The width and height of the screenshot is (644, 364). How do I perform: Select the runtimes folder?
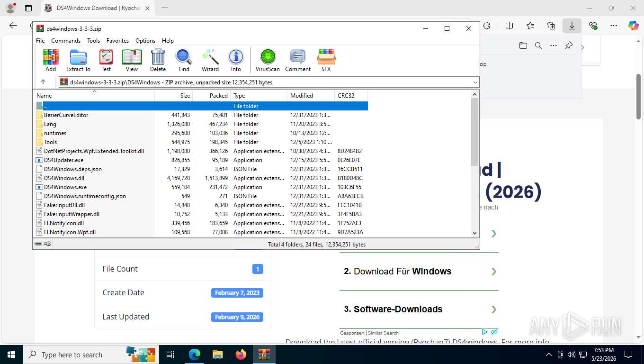pos(201,133)
